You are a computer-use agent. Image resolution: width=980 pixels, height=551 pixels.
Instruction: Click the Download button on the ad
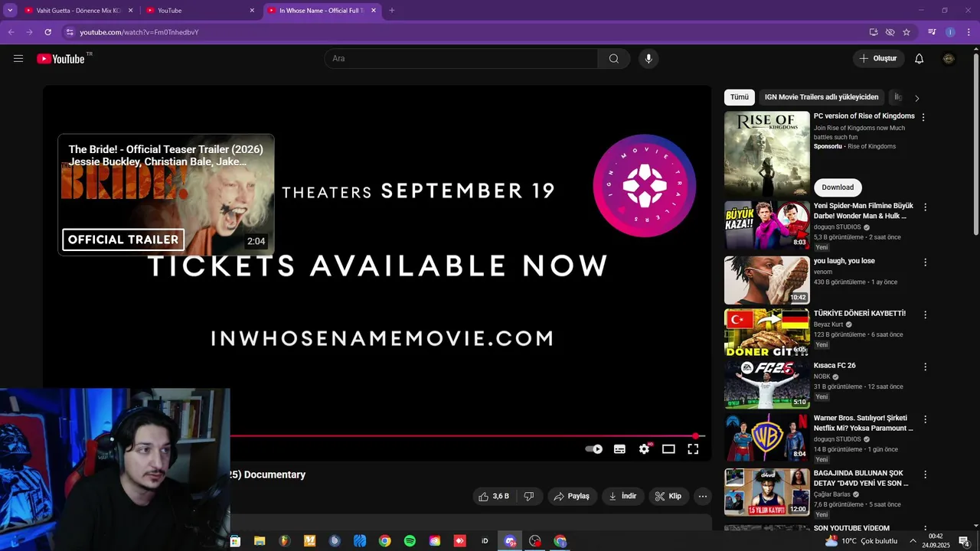pos(838,187)
